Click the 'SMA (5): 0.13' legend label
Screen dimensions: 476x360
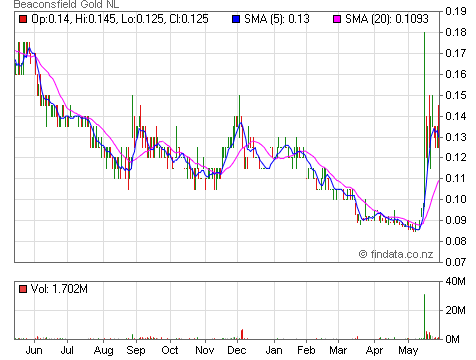tap(277, 19)
